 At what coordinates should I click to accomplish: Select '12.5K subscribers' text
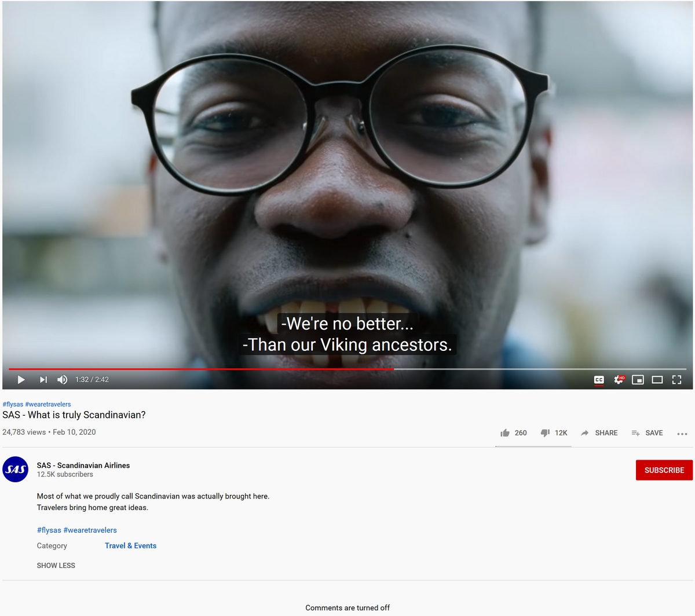coord(65,475)
